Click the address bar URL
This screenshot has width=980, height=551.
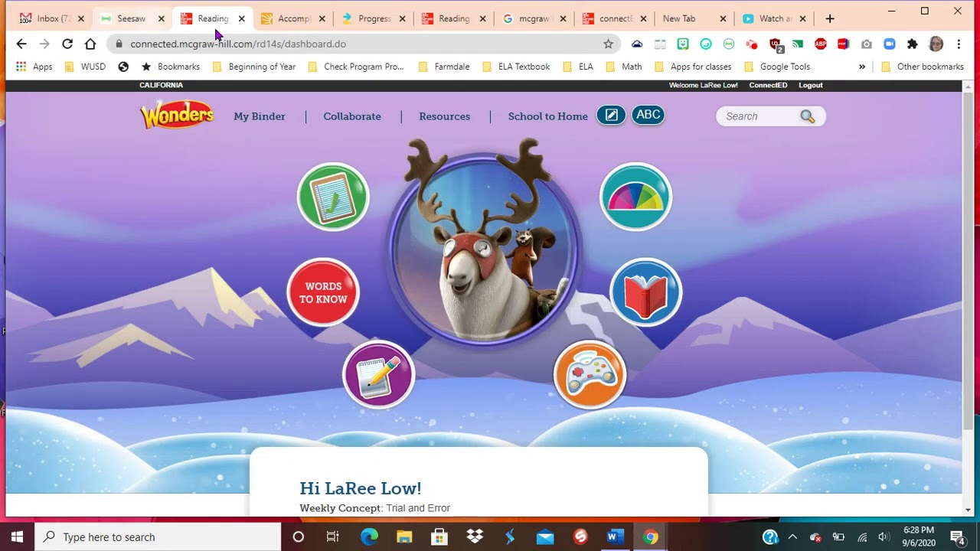238,44
